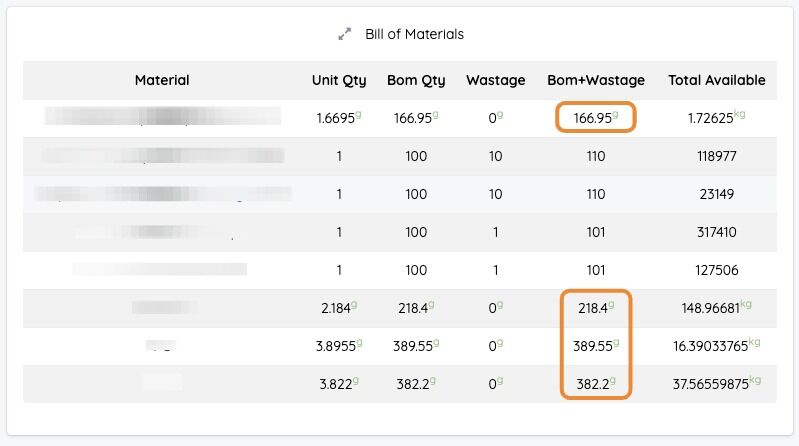The image size is (799, 446).
Task: Click the Material column header
Action: (x=162, y=80)
